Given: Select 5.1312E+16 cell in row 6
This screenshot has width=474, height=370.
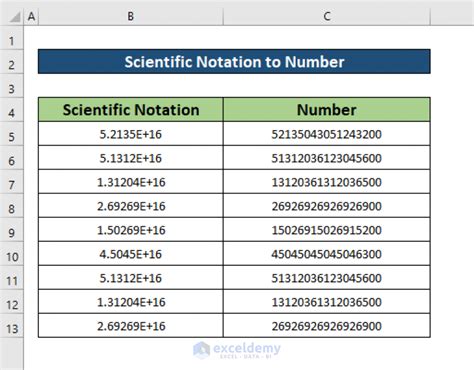Looking at the screenshot, I should 131,158.
